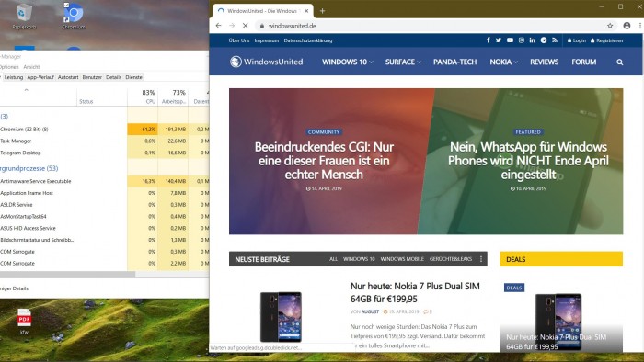This screenshot has width=644, height=362.
Task: Click the Community category badge
Action: 324,132
